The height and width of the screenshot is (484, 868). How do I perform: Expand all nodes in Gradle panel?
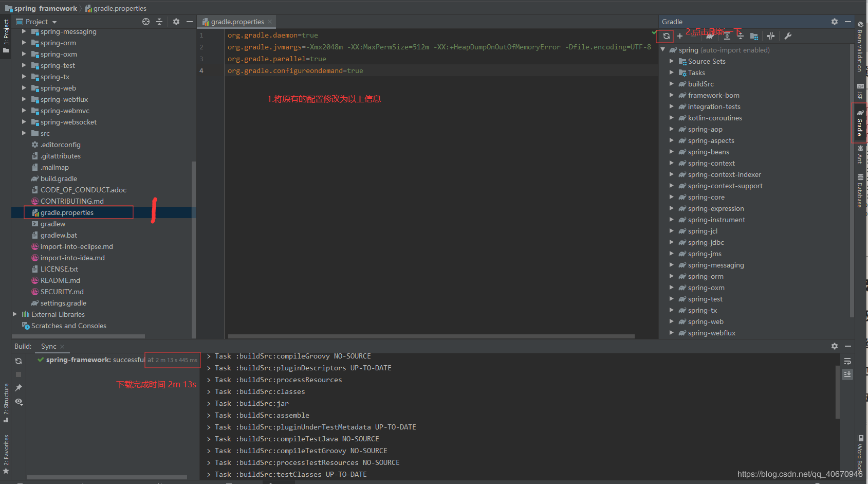[727, 36]
